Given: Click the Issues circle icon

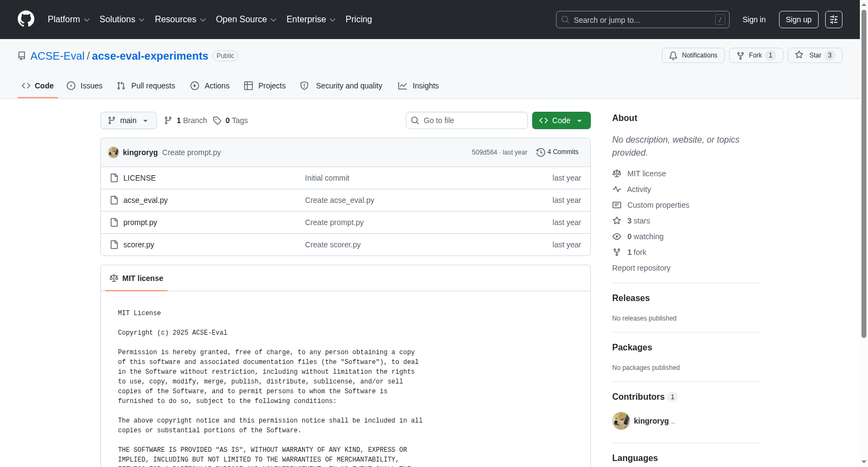Looking at the screenshot, I should click(71, 86).
